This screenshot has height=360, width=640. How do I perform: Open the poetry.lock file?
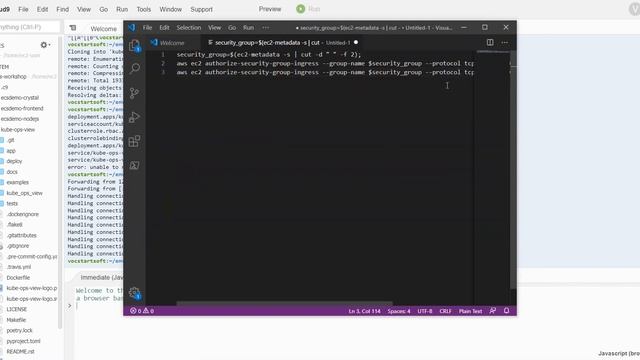coord(19,331)
